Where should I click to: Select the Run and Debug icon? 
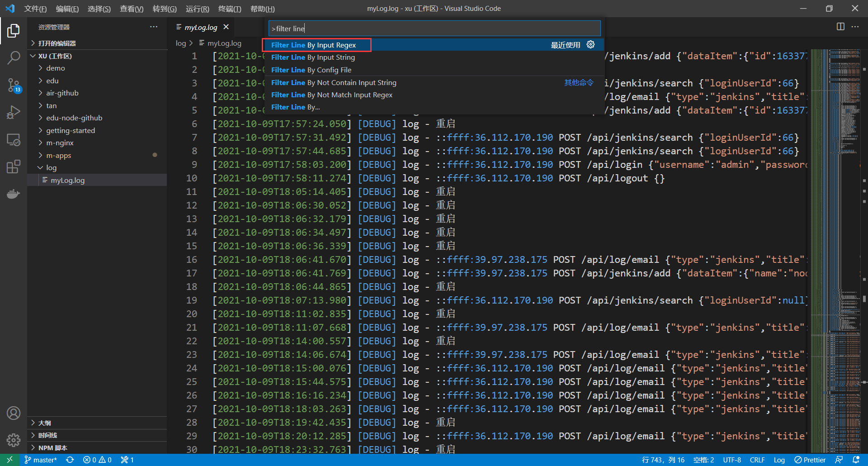14,112
